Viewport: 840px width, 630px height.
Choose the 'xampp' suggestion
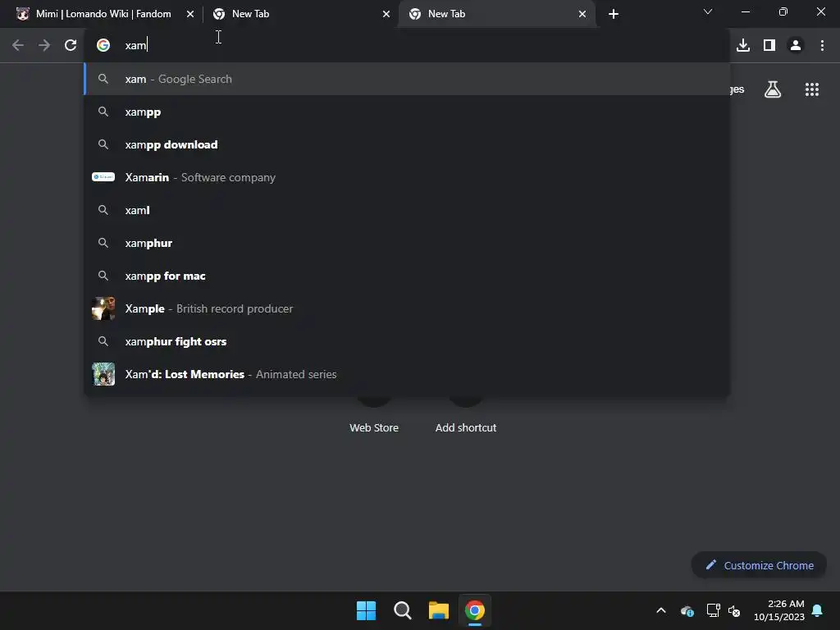(407, 112)
